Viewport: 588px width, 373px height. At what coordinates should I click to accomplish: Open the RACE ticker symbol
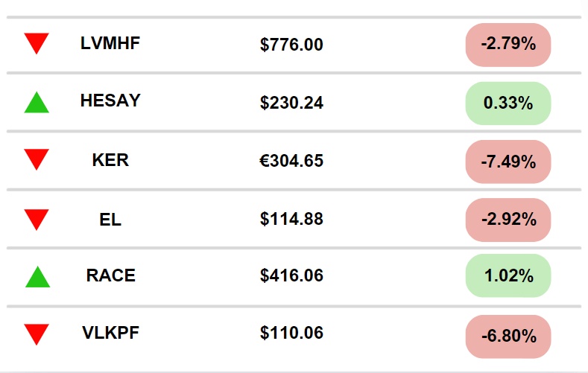[110, 275]
